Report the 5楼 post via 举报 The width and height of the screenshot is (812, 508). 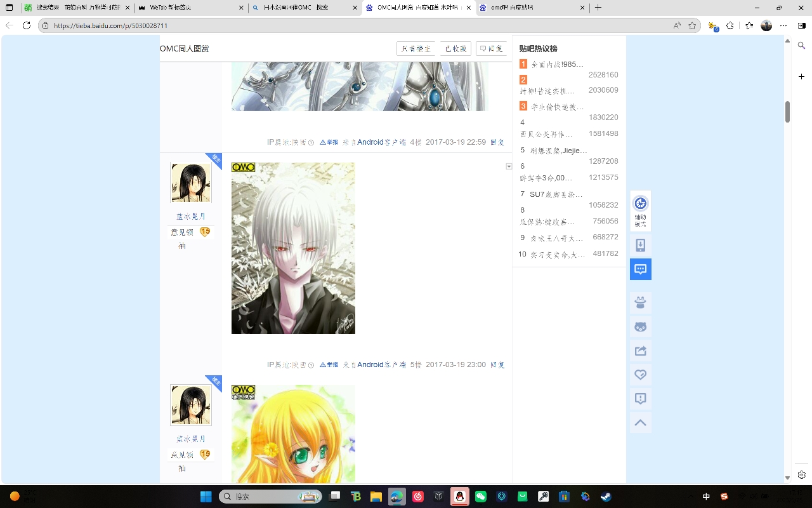[329, 364]
